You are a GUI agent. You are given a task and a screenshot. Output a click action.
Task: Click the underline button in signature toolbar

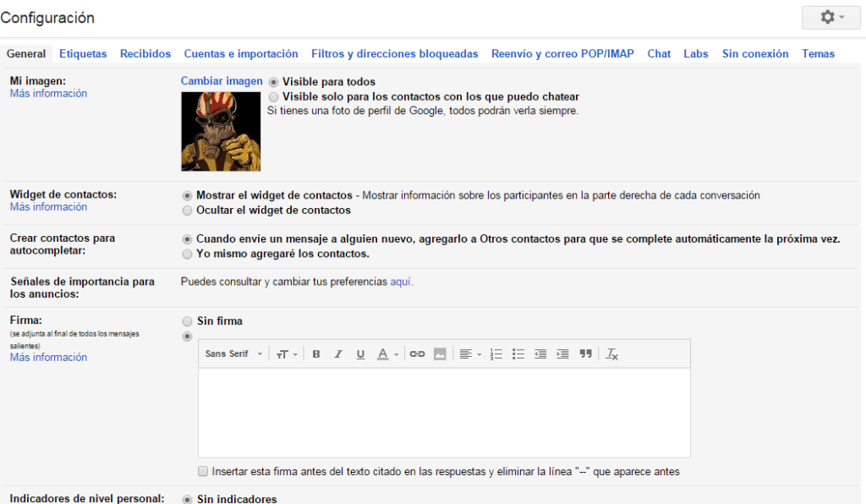point(360,354)
